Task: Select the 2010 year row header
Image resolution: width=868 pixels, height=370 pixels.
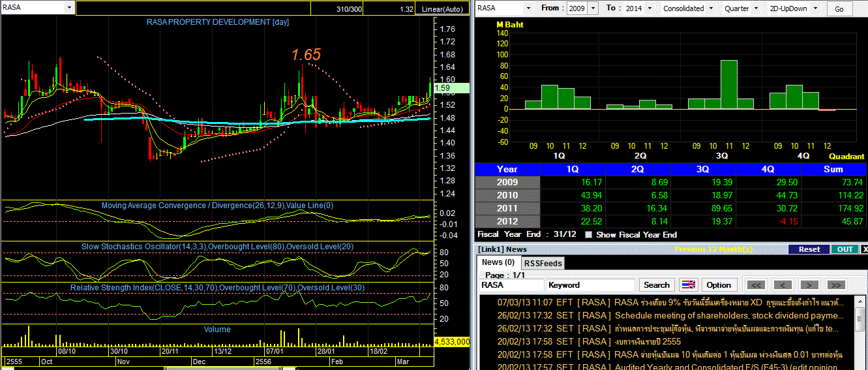Action: (507, 195)
